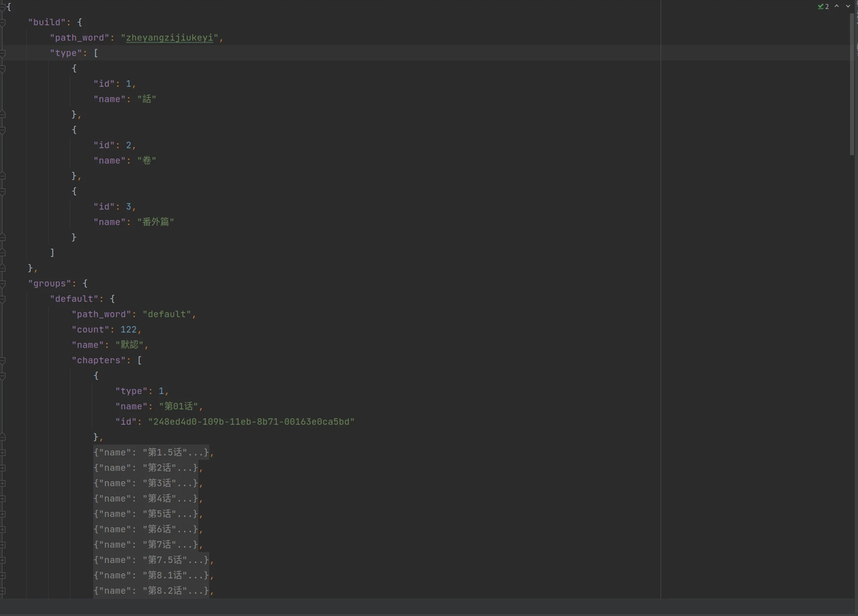Viewport: 858px width, 616px height.
Task: Click the "name": "第01话" value
Action: [179, 407]
